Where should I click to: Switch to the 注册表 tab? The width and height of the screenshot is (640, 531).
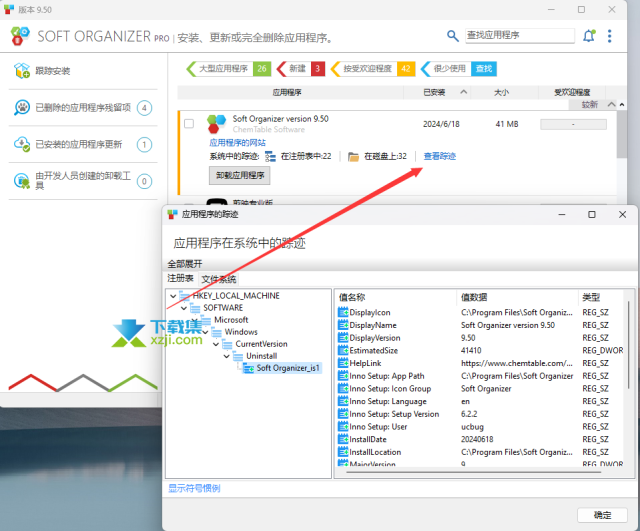[x=180, y=278]
